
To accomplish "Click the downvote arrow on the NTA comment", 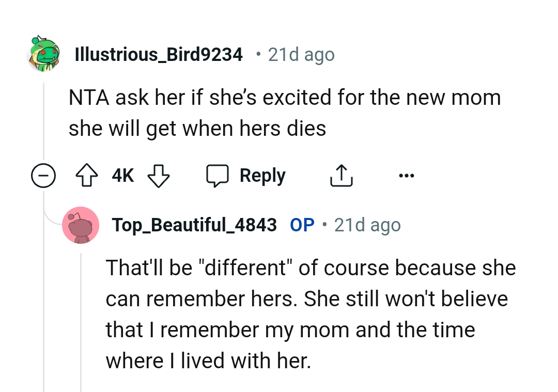I will tap(159, 175).
